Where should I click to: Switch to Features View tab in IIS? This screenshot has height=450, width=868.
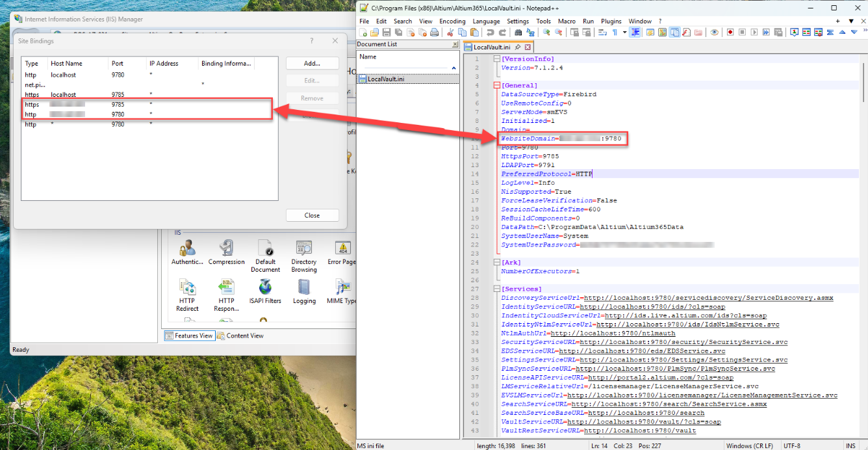coord(189,336)
